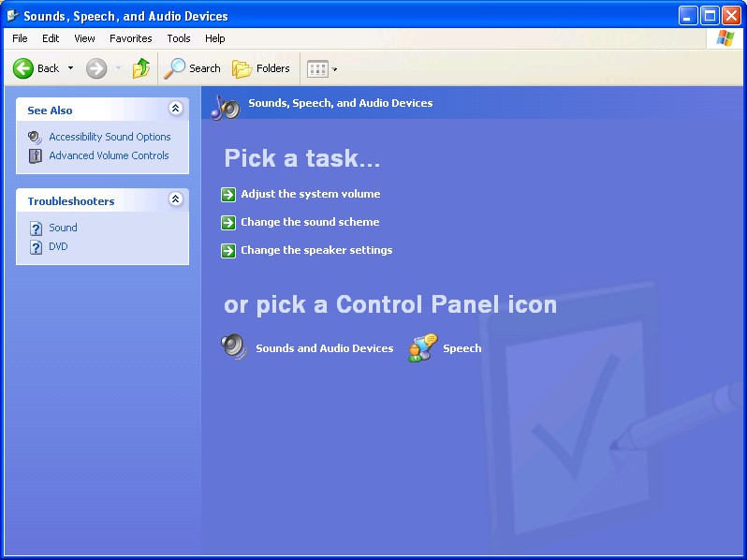This screenshot has height=560, width=747.
Task: Click the Sounds and Audio Devices label
Action: [x=325, y=348]
